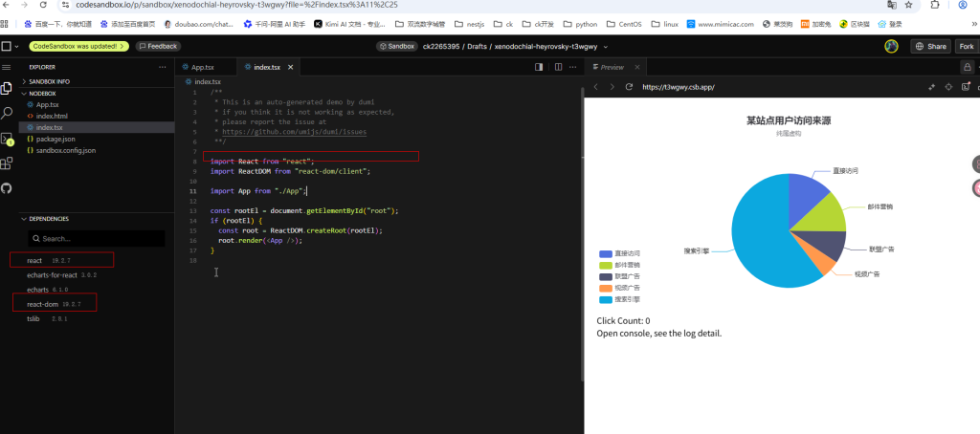Click the browser address bar

tap(469, 5)
